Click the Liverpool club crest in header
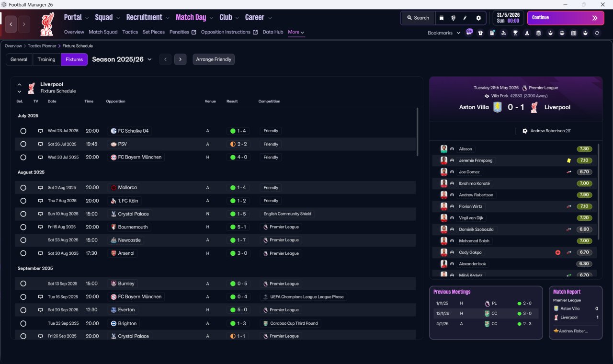613x364 pixels. click(47, 24)
